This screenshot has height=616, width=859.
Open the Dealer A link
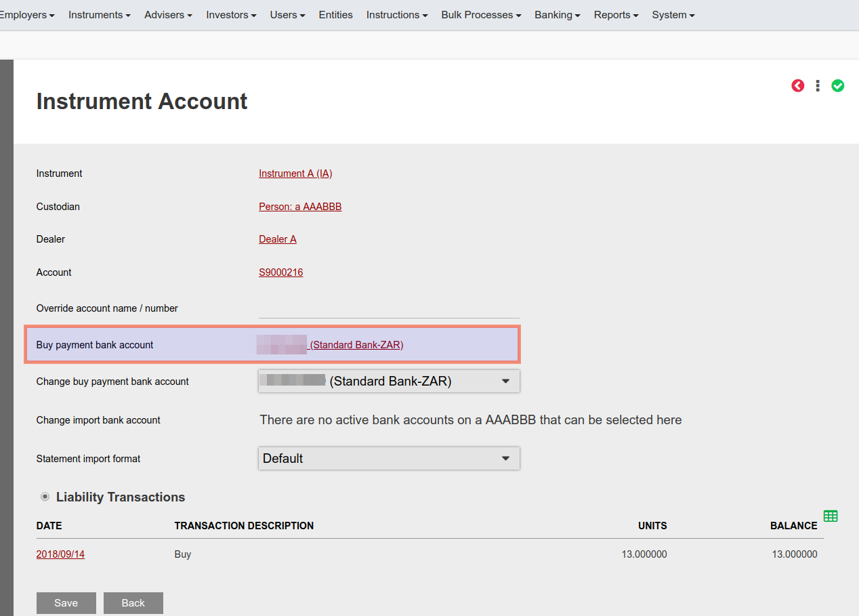point(278,239)
